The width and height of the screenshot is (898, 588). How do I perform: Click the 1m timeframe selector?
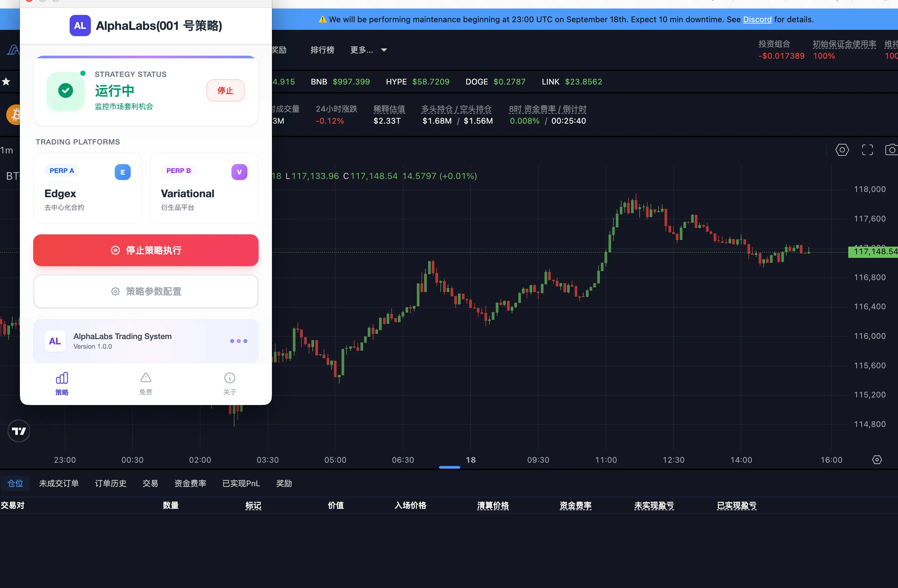point(6,150)
